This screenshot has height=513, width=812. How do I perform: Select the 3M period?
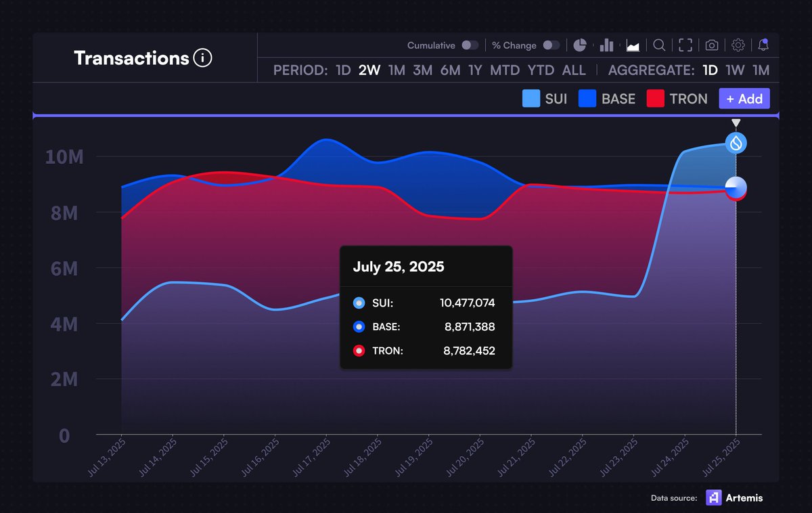[422, 70]
